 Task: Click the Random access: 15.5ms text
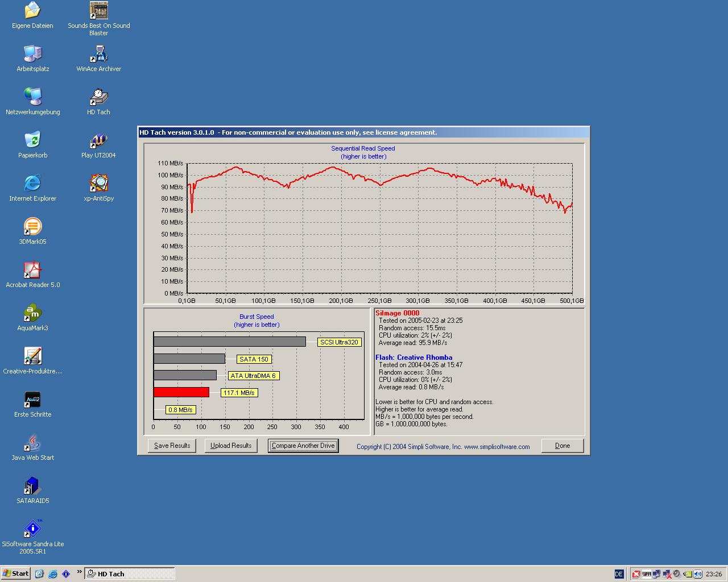pos(412,328)
